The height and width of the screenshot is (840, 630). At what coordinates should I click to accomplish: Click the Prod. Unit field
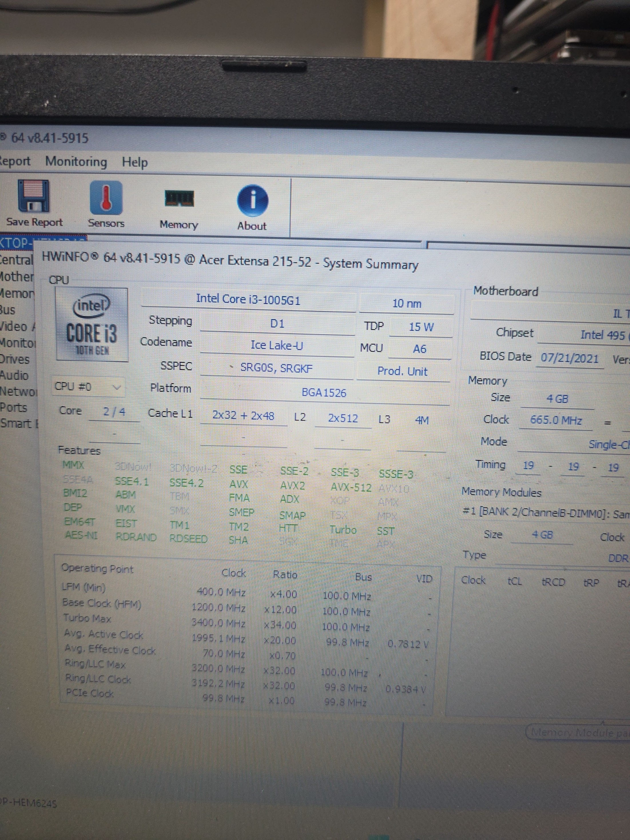(x=403, y=372)
